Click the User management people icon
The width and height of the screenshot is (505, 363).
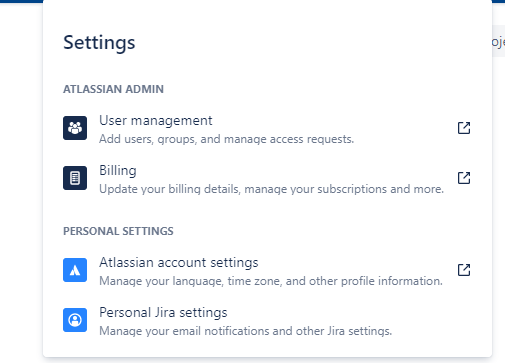click(x=75, y=128)
